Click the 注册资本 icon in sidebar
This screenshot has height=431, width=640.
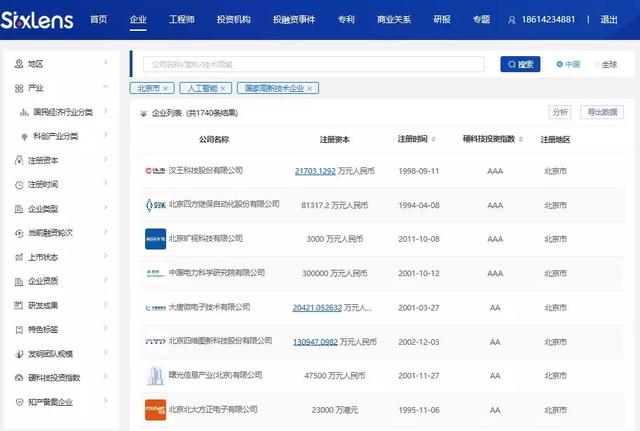coord(19,160)
